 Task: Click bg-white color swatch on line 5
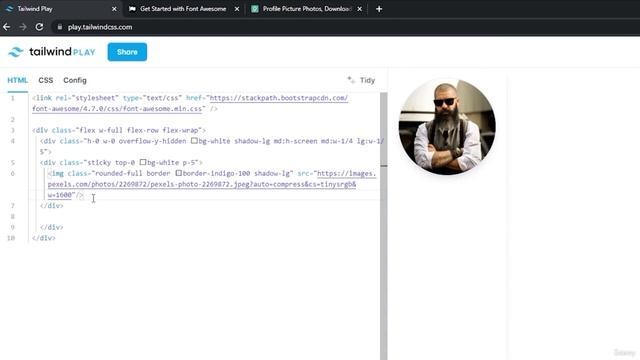click(143, 162)
